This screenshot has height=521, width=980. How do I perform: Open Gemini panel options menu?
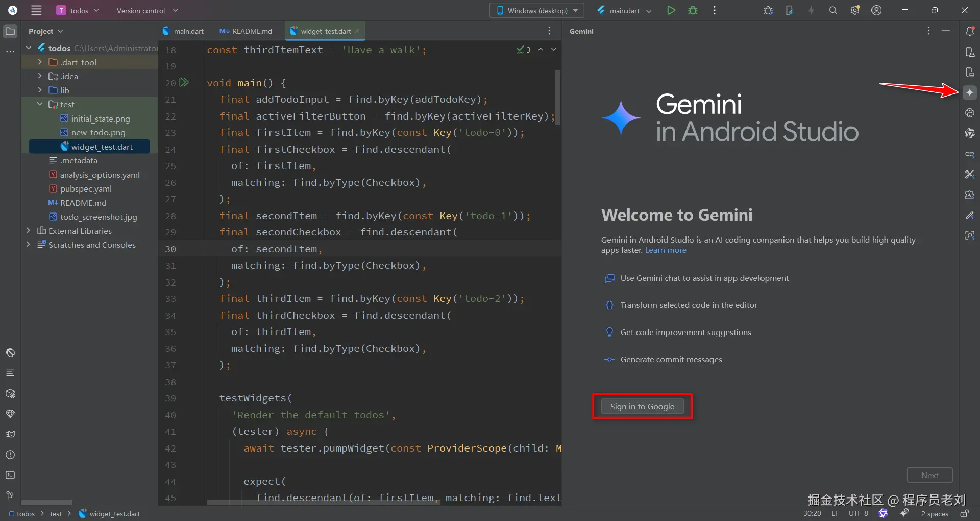point(929,31)
